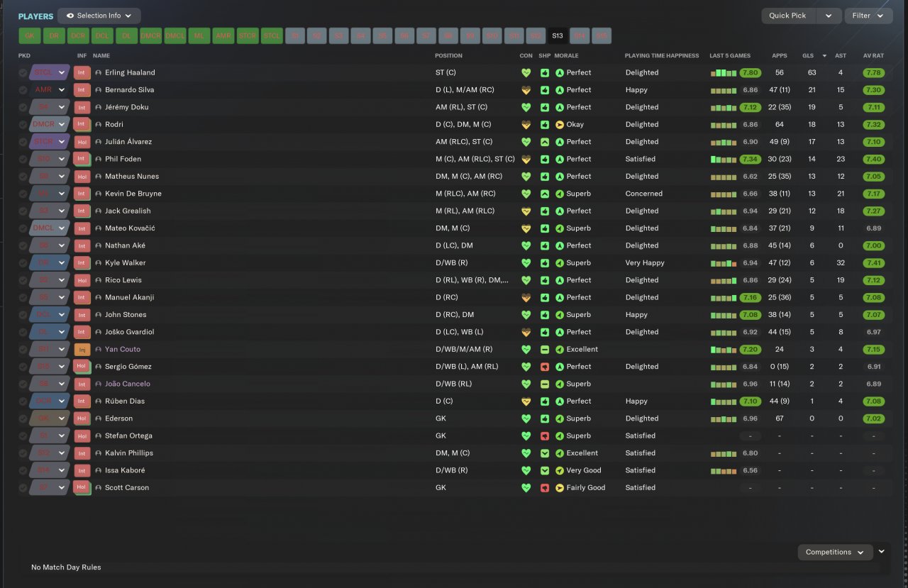Select the STCR position tab

(247, 35)
